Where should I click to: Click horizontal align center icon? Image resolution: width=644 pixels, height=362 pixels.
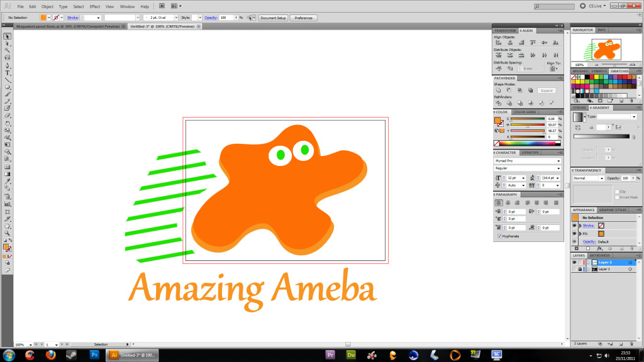click(x=509, y=42)
